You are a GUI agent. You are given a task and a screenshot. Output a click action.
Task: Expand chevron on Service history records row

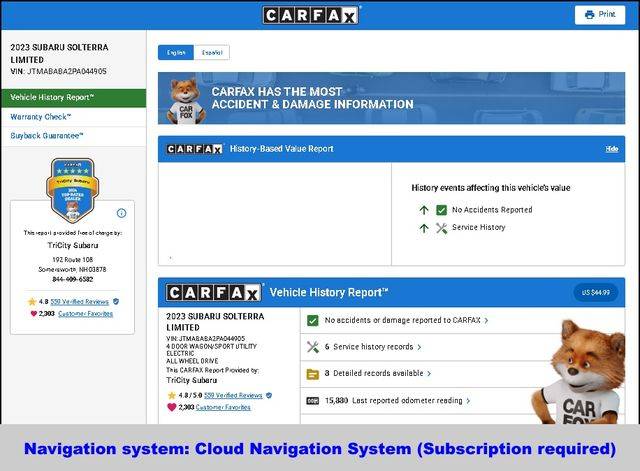[x=419, y=347]
